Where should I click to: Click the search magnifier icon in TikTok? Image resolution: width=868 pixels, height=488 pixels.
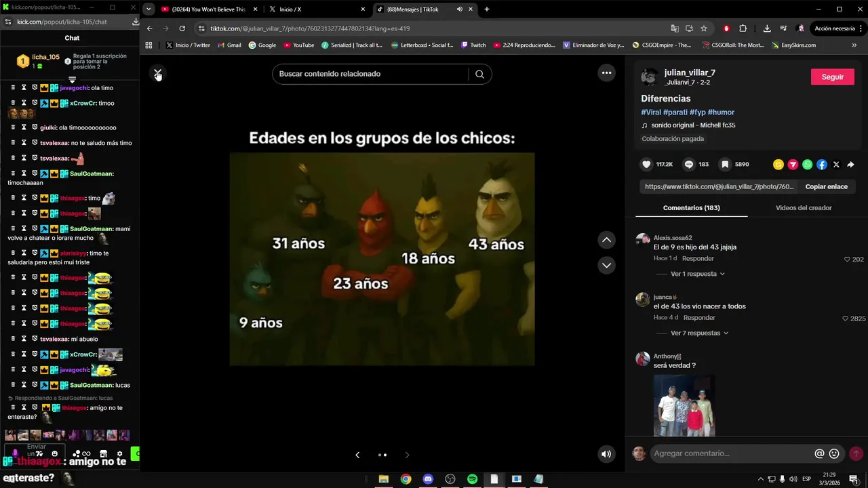click(479, 74)
